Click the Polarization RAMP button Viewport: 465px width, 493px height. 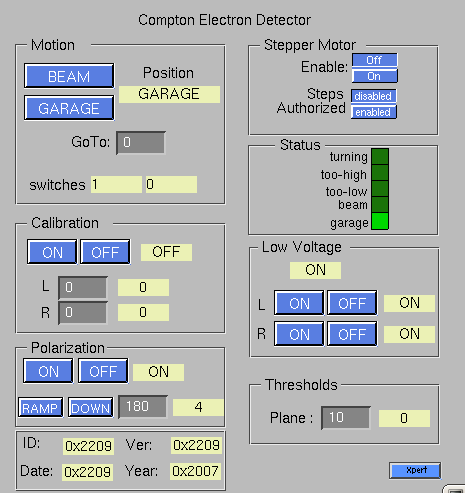click(40, 407)
